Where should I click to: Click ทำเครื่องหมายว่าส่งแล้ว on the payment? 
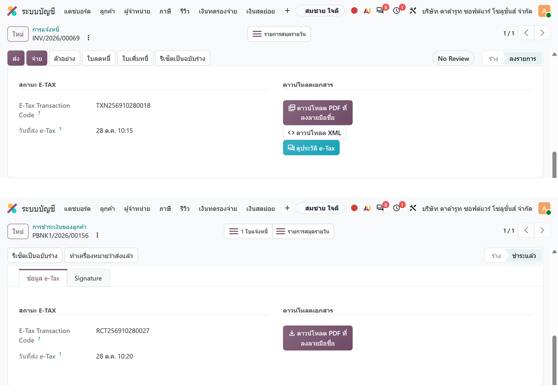click(x=101, y=255)
